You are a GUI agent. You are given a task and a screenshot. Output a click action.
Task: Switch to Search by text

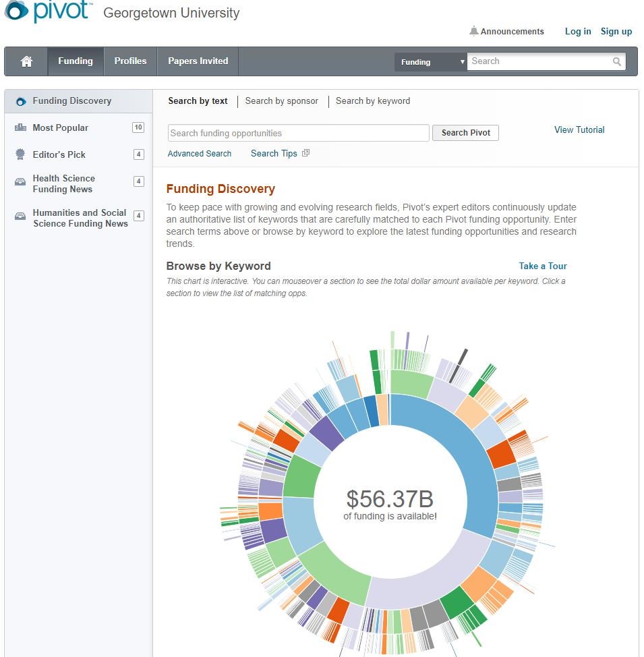(198, 101)
